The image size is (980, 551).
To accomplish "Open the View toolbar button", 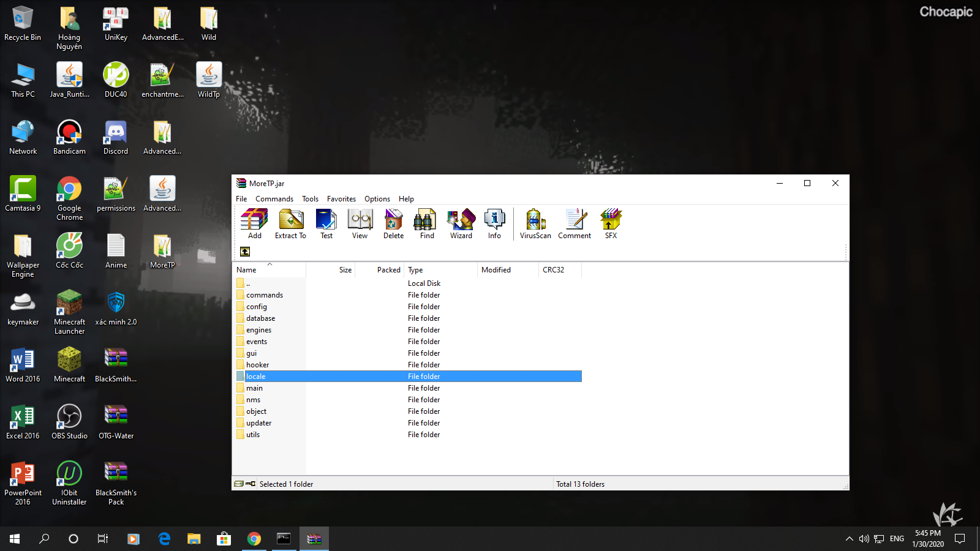I will [360, 224].
